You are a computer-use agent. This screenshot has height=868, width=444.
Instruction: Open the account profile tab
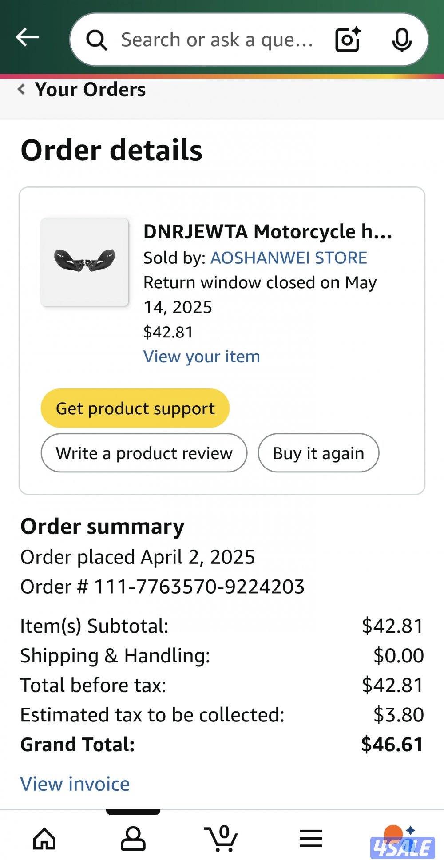coord(133,839)
